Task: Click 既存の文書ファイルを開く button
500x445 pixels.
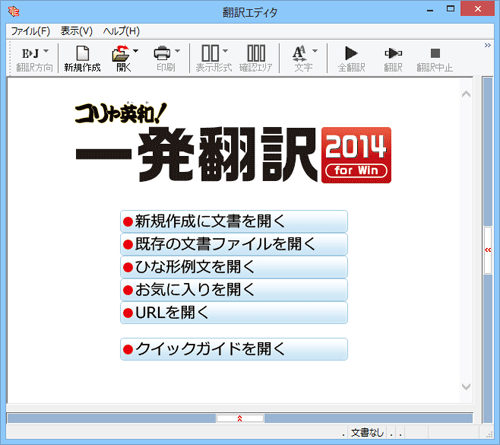Action: pos(234,244)
